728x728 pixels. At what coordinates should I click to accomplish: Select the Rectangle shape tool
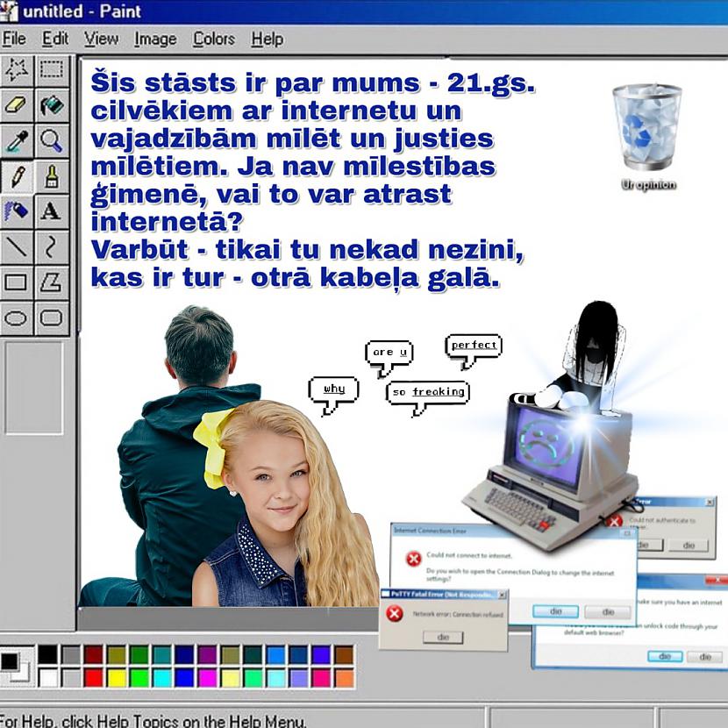17,282
